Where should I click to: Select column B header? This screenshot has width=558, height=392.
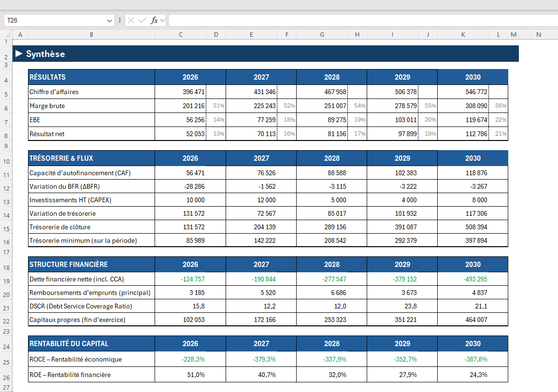click(91, 34)
